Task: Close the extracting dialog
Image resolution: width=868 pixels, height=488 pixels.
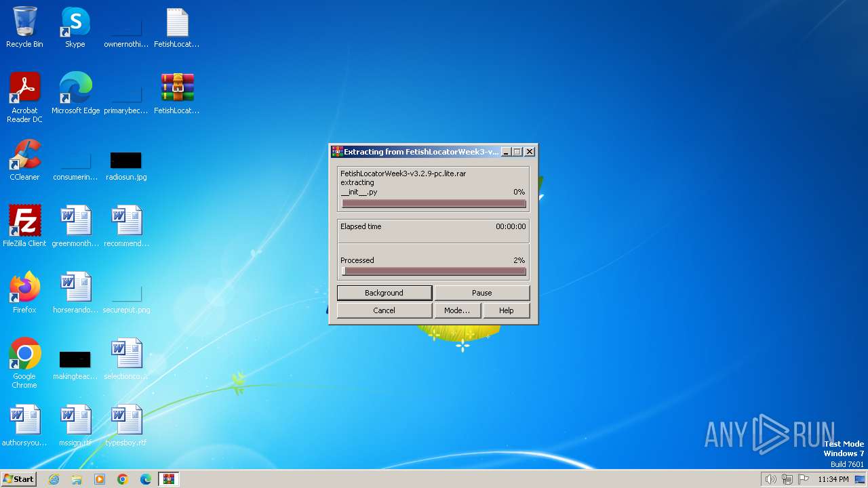Action: point(530,152)
